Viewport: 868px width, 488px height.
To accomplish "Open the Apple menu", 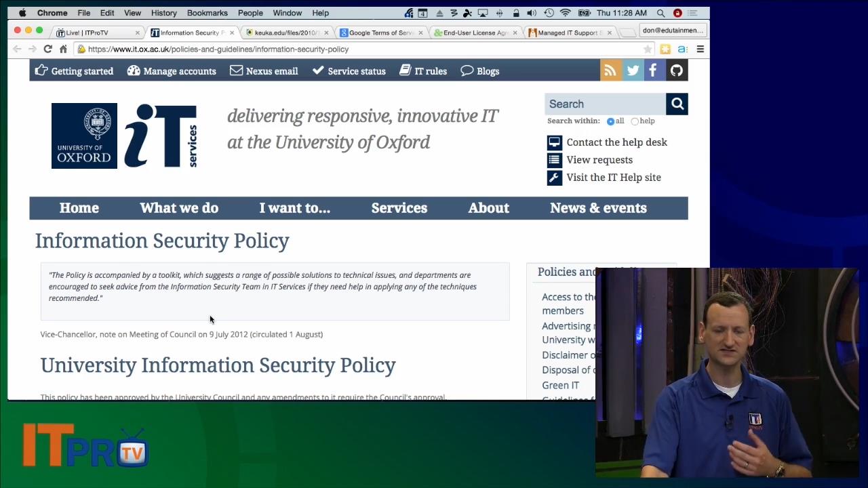I will 22,13.
